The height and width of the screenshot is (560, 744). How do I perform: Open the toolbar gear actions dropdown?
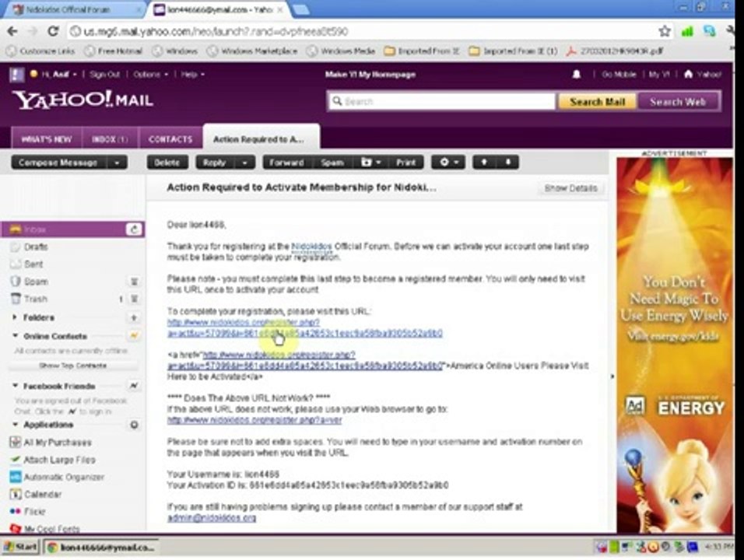pos(448,163)
